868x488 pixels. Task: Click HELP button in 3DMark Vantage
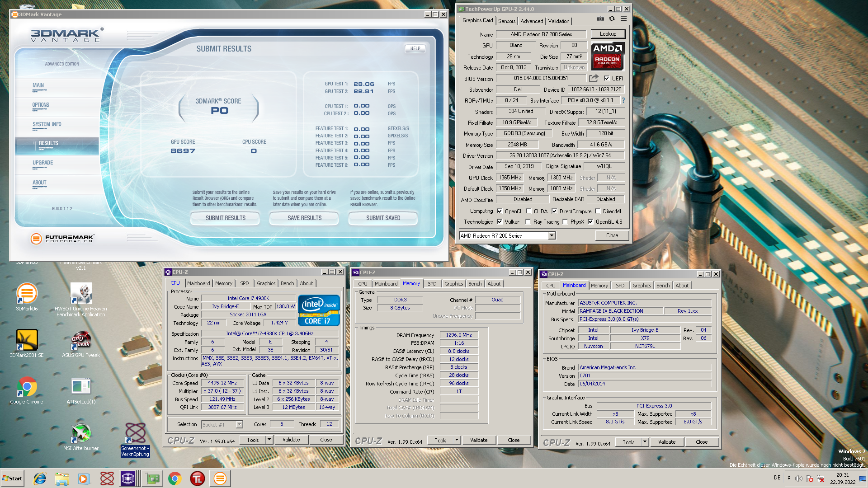point(415,48)
